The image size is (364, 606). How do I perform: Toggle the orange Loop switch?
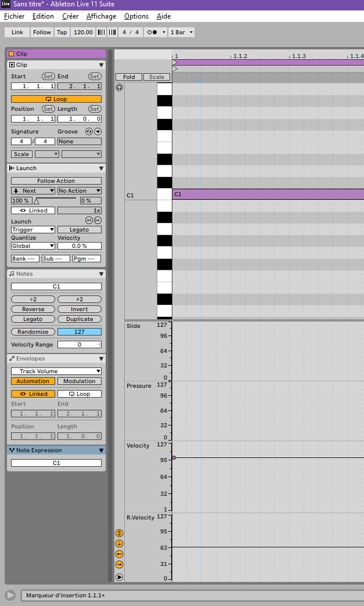tap(56, 99)
